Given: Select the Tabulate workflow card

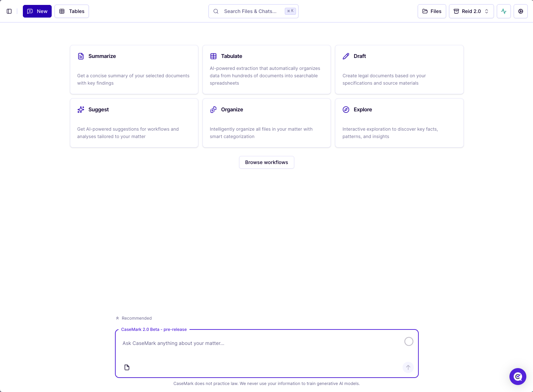Looking at the screenshot, I should pos(266,70).
